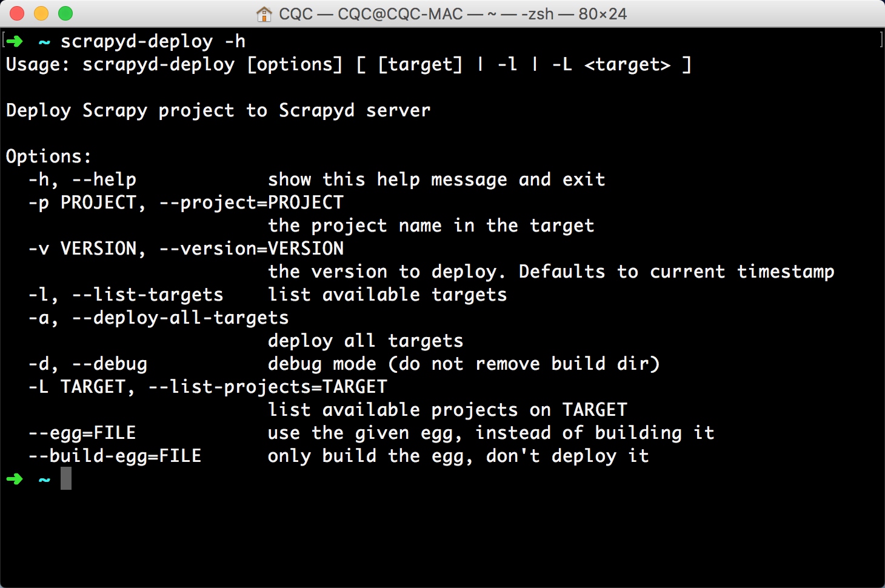Click the --egg=FILE option text
Screen dimensions: 885x588
[82, 433]
